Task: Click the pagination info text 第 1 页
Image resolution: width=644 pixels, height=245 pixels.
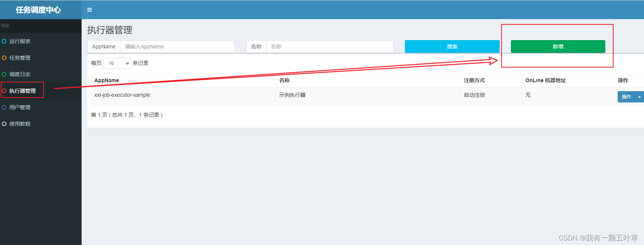Action: click(127, 115)
